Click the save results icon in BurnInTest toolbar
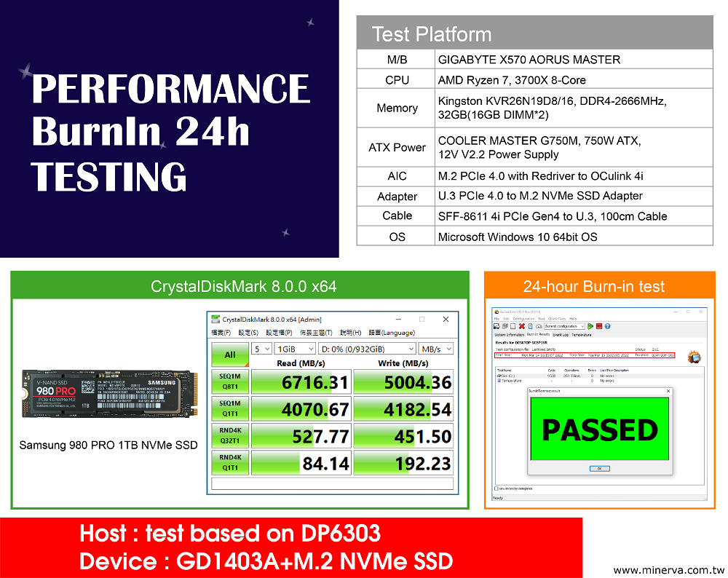728x578 pixels. 496,326
